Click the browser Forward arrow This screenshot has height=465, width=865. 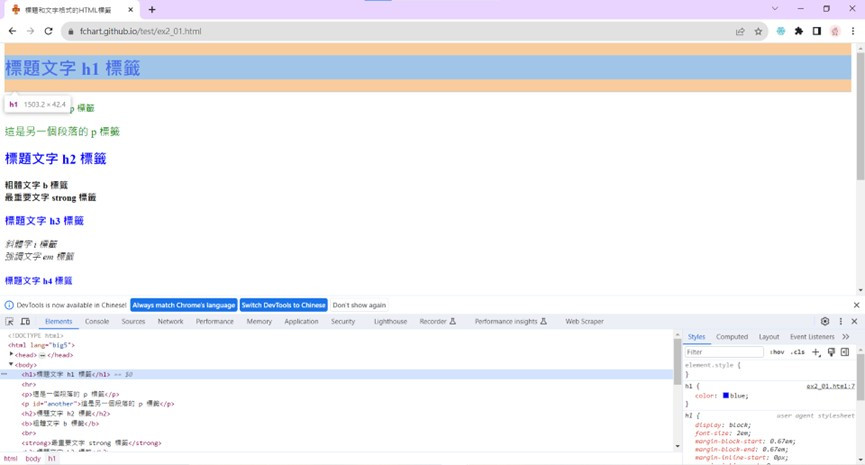click(x=30, y=31)
